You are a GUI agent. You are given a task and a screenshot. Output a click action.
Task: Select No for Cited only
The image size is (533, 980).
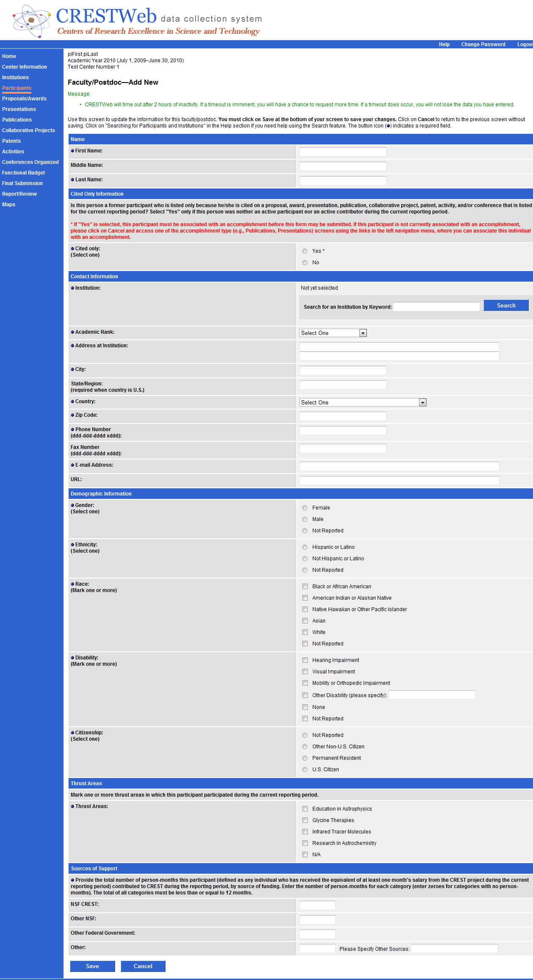click(x=305, y=263)
